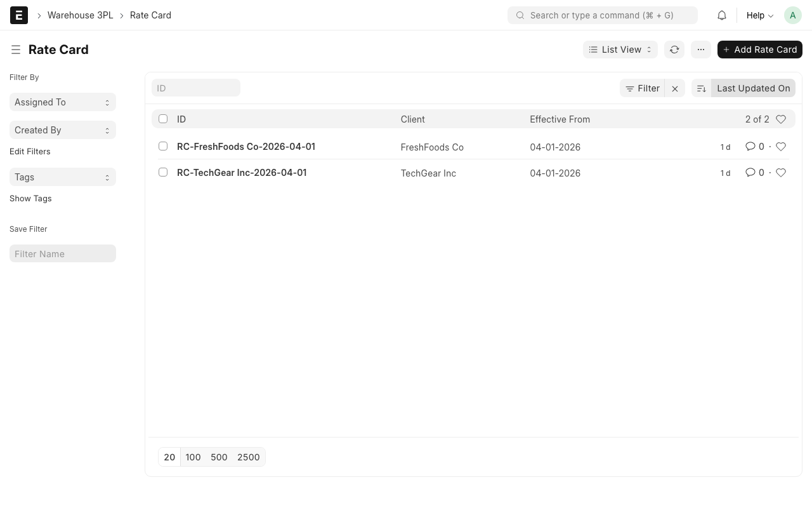The height and width of the screenshot is (508, 812).
Task: Like the RC-FreshFoods Co rate card heart
Action: click(781, 147)
